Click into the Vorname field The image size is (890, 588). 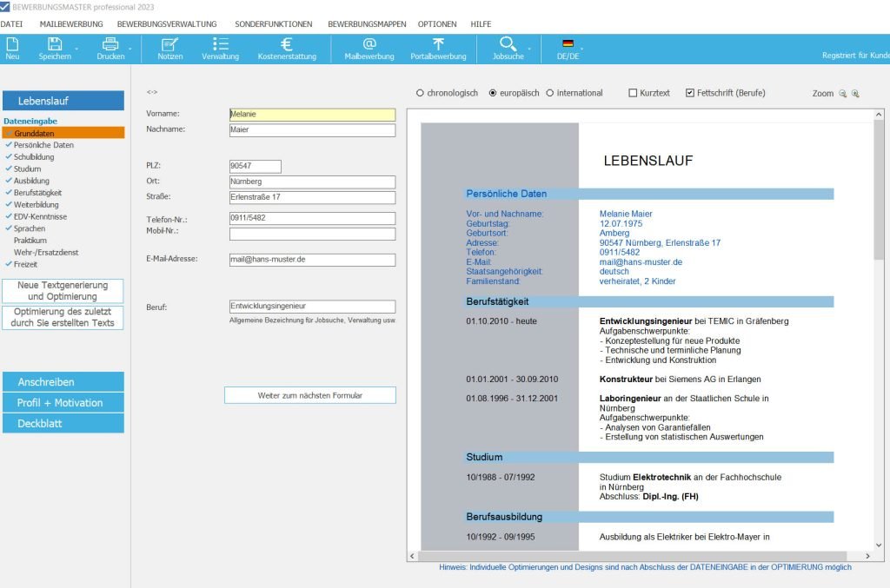point(312,115)
